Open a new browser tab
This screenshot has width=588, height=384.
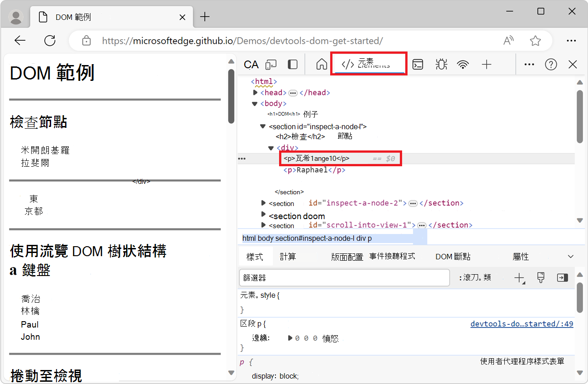point(205,17)
